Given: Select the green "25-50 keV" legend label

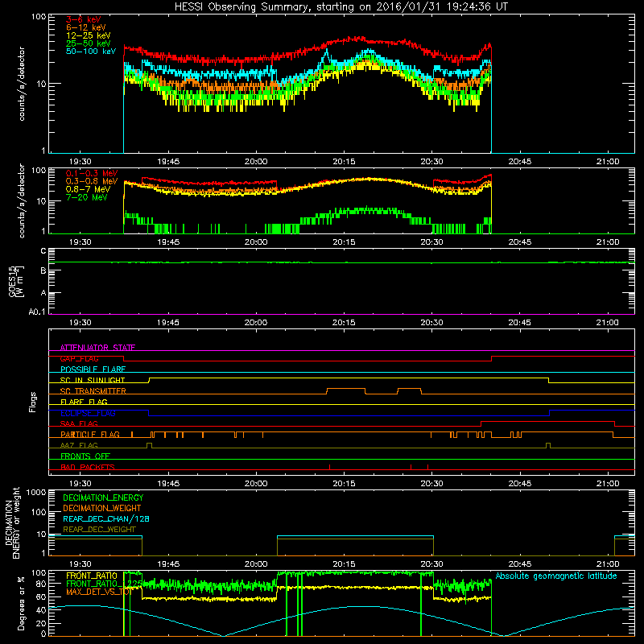Looking at the screenshot, I should [89, 43].
